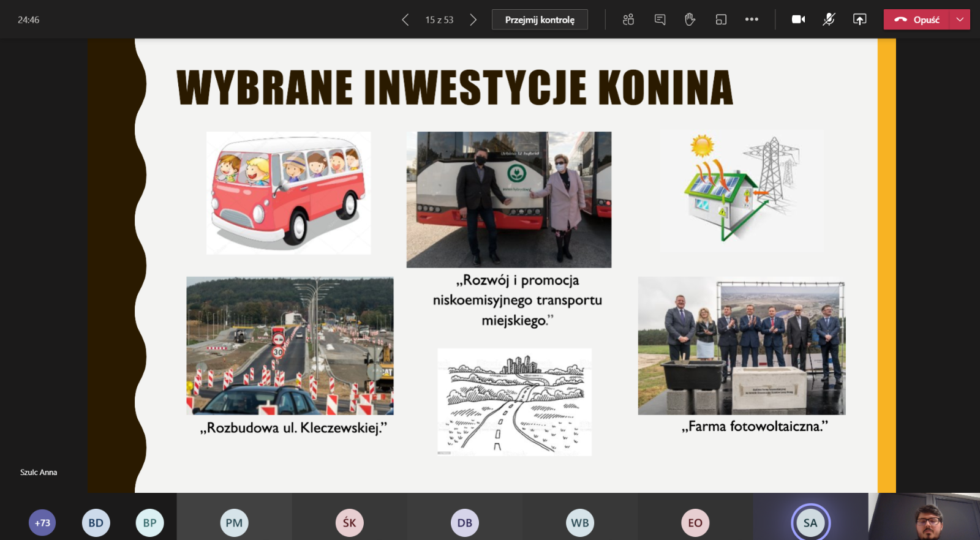Viewport: 980px width, 540px height.
Task: Select participant BD avatar
Action: click(x=96, y=523)
